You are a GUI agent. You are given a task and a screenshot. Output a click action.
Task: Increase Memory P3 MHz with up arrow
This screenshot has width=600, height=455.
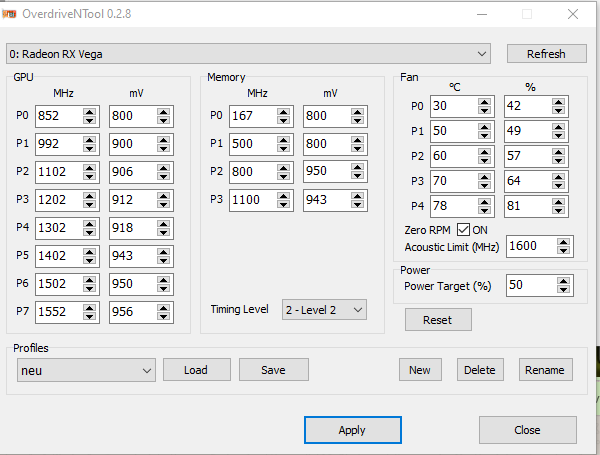point(284,196)
